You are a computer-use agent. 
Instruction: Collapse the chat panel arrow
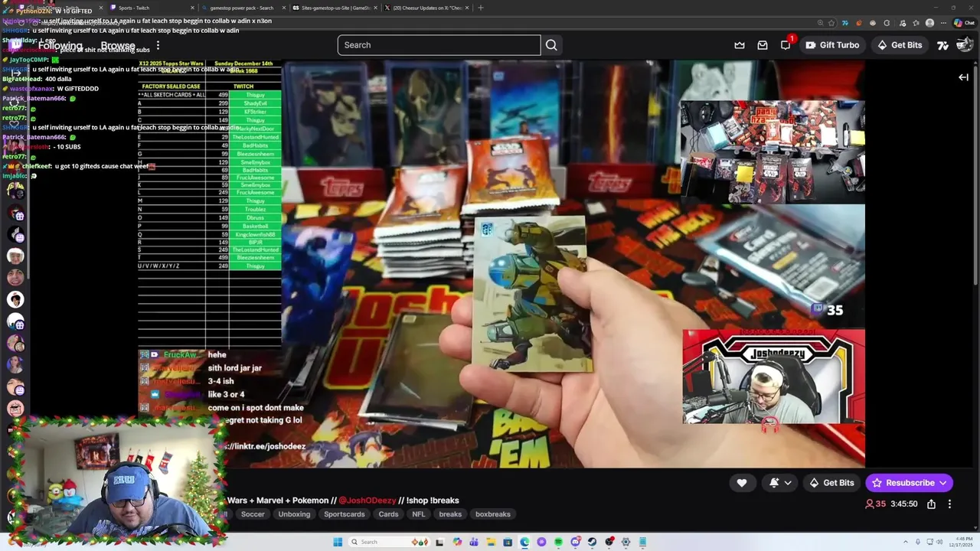pyautogui.click(x=963, y=77)
